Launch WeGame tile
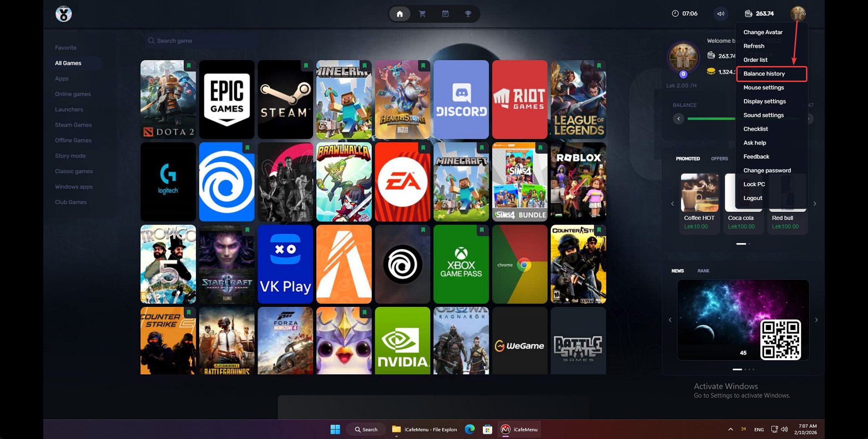This screenshot has width=868, height=439. 520,341
